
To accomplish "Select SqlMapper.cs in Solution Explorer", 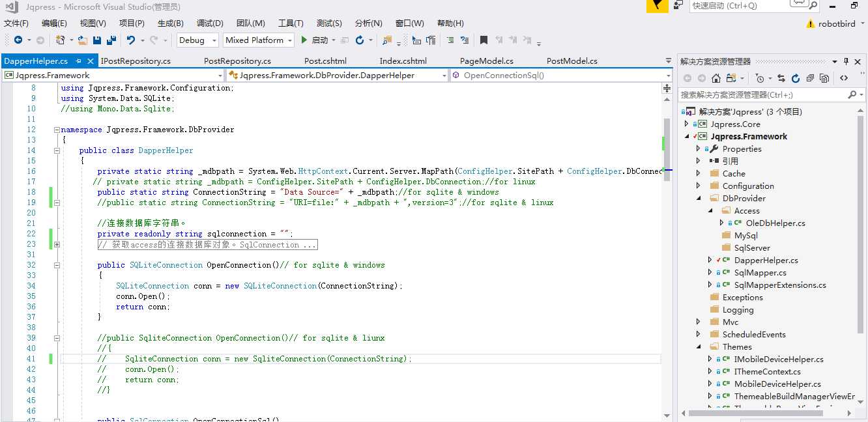I will tap(760, 272).
